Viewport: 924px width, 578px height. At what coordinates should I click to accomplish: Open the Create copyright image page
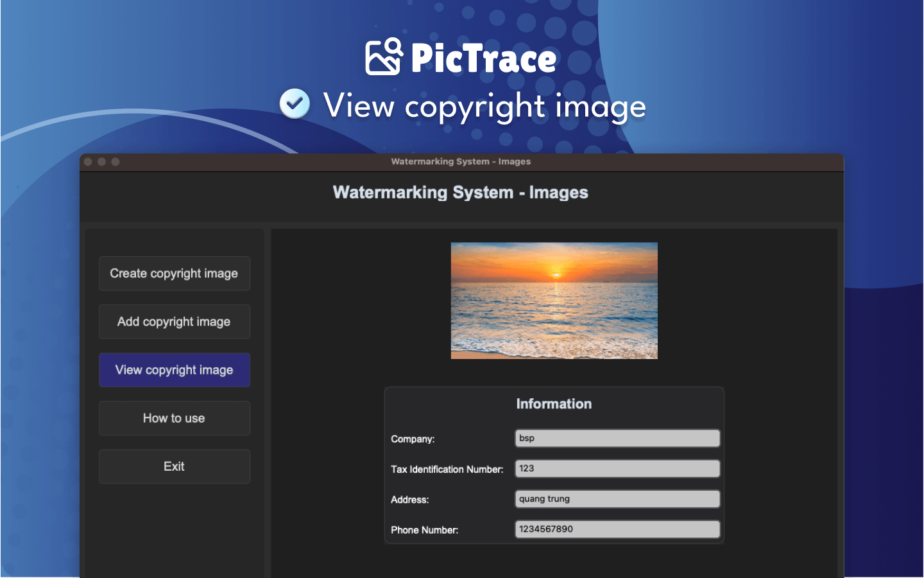174,274
